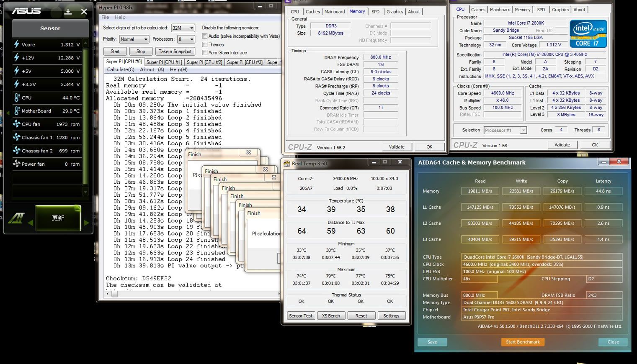Click the Checksum: D549EF32 text
637x364 pixels.
(139, 279)
